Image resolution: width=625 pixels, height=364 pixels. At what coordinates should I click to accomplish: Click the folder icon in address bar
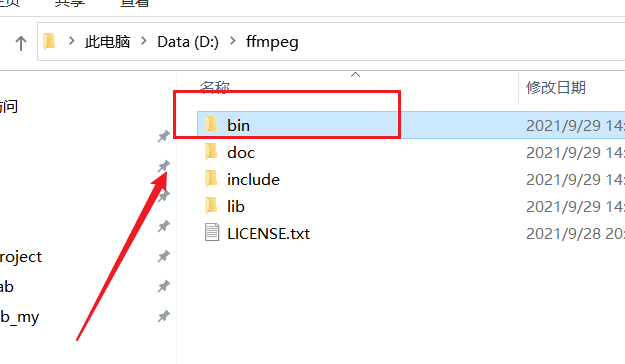click(49, 41)
